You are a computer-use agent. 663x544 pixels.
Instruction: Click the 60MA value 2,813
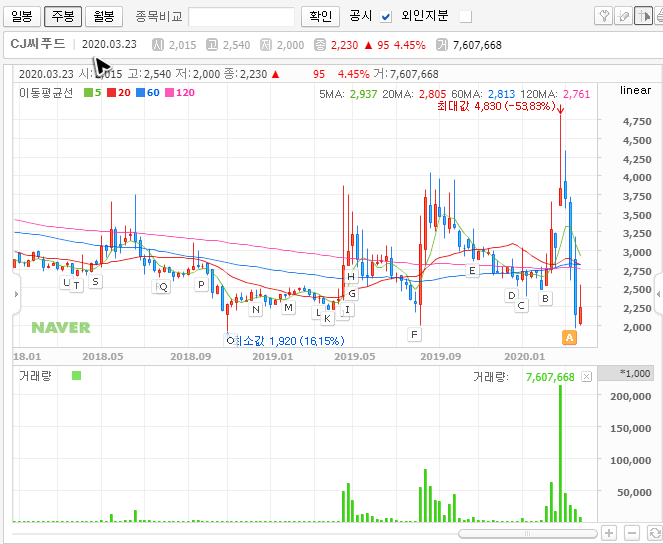[x=501, y=94]
